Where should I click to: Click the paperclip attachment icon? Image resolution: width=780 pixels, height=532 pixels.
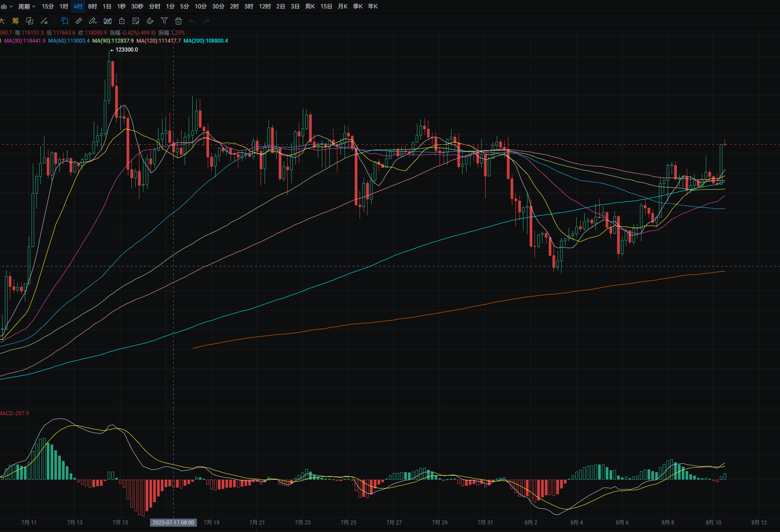point(150,21)
